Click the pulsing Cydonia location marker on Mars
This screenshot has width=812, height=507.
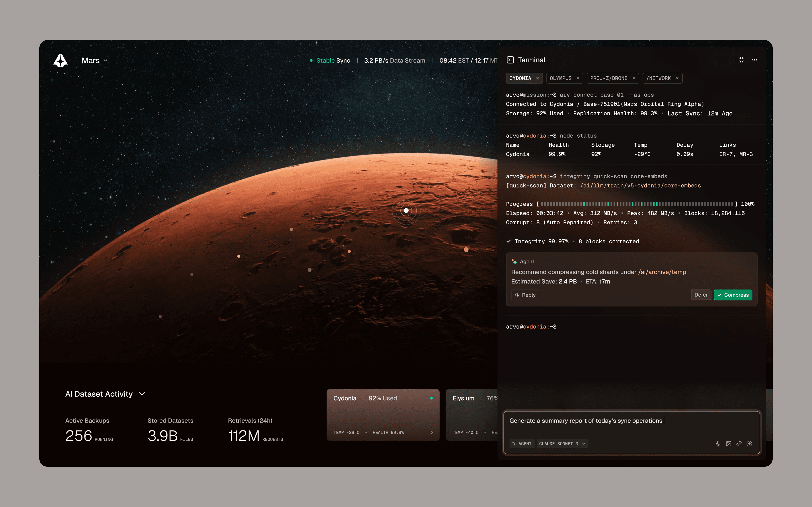[x=406, y=211]
